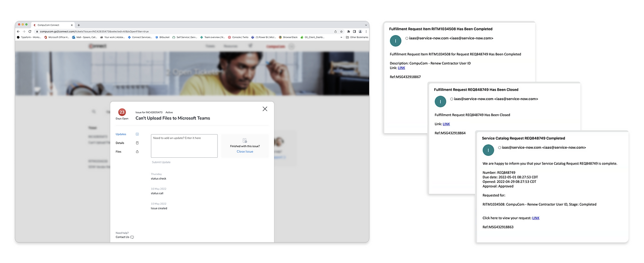Click 'Ref:MSG432918863' text

pos(498,227)
